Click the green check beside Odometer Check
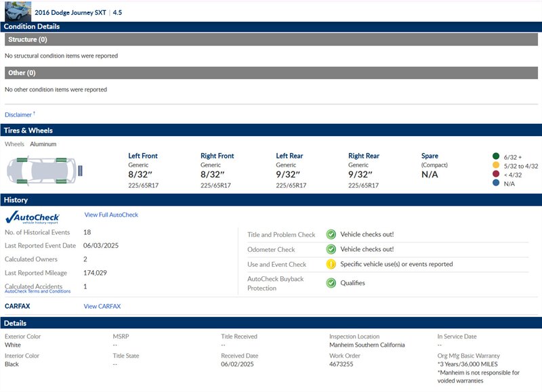542x392 pixels. click(331, 249)
